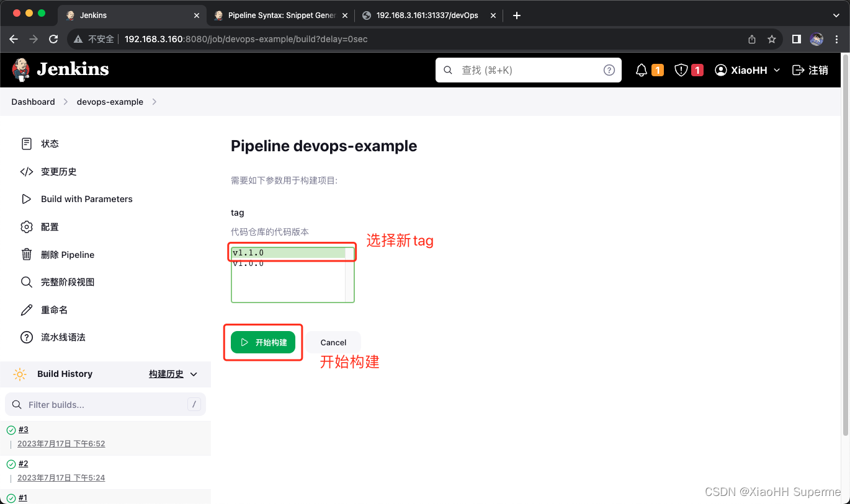The image size is (850, 504).
Task: Click the browser back arrow
Action: click(14, 39)
